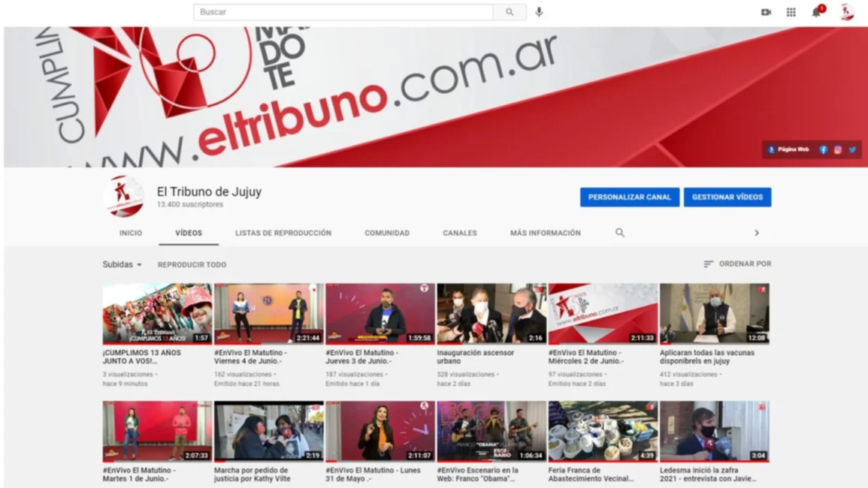Select the Vídeos tab

click(189, 233)
